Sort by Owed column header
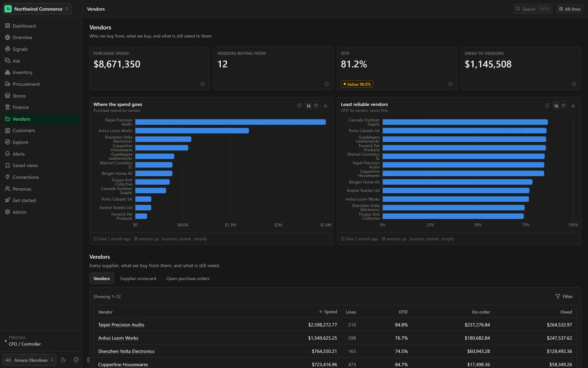 pyautogui.click(x=566, y=312)
